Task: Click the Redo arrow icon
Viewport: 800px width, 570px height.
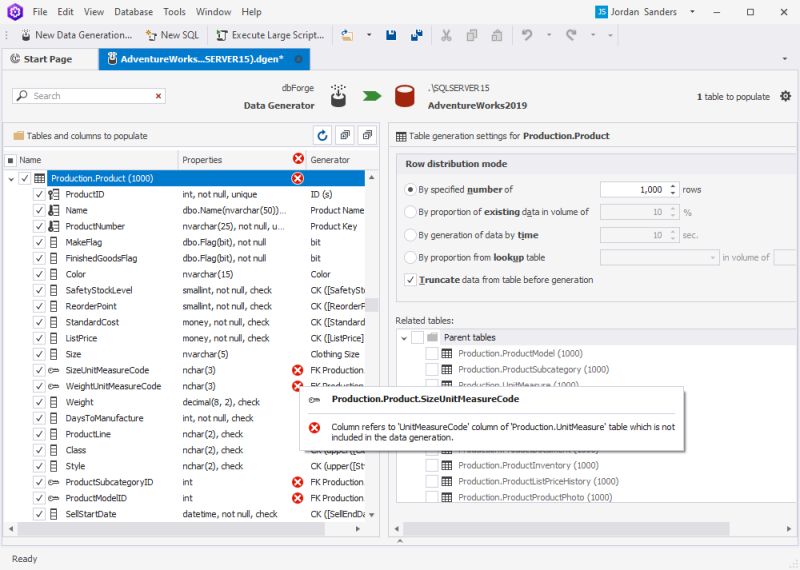Action: pyautogui.click(x=571, y=35)
